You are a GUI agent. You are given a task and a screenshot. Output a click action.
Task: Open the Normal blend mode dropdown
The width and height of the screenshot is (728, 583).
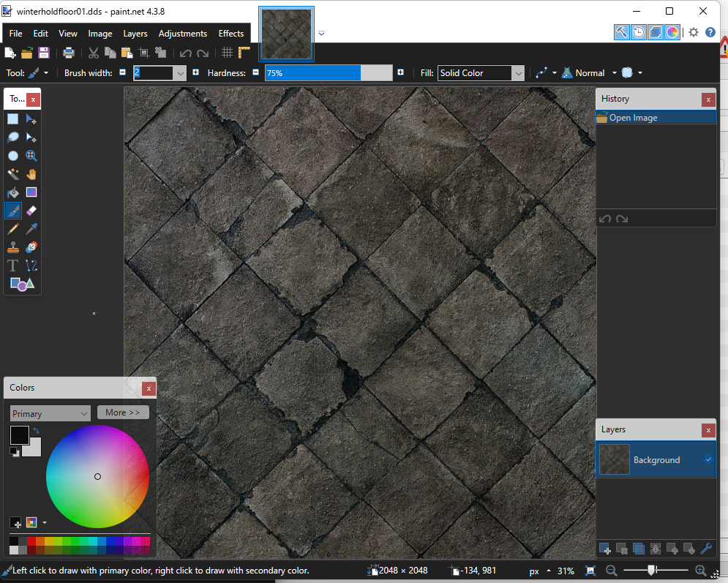point(615,73)
